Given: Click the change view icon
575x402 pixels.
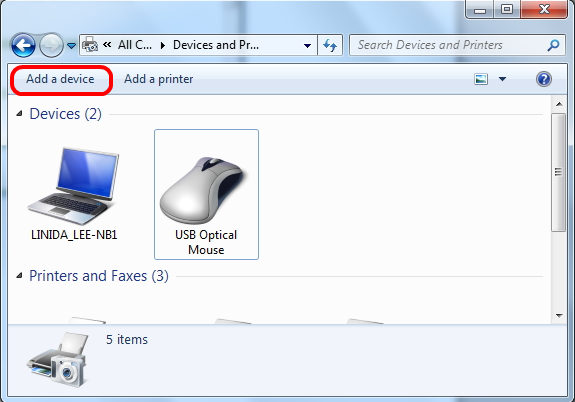Looking at the screenshot, I should pyautogui.click(x=481, y=79).
